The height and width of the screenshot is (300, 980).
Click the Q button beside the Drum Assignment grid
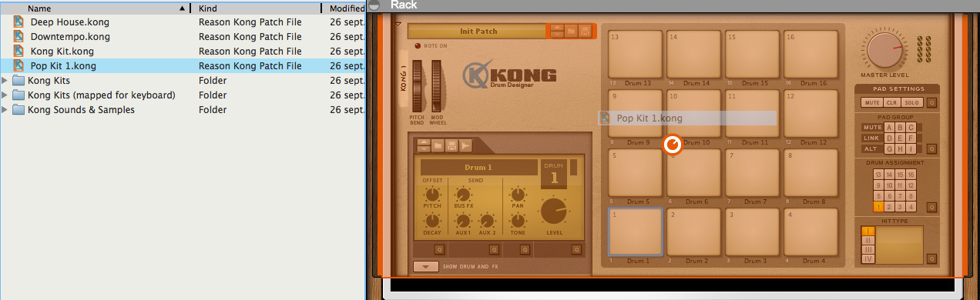point(931,207)
